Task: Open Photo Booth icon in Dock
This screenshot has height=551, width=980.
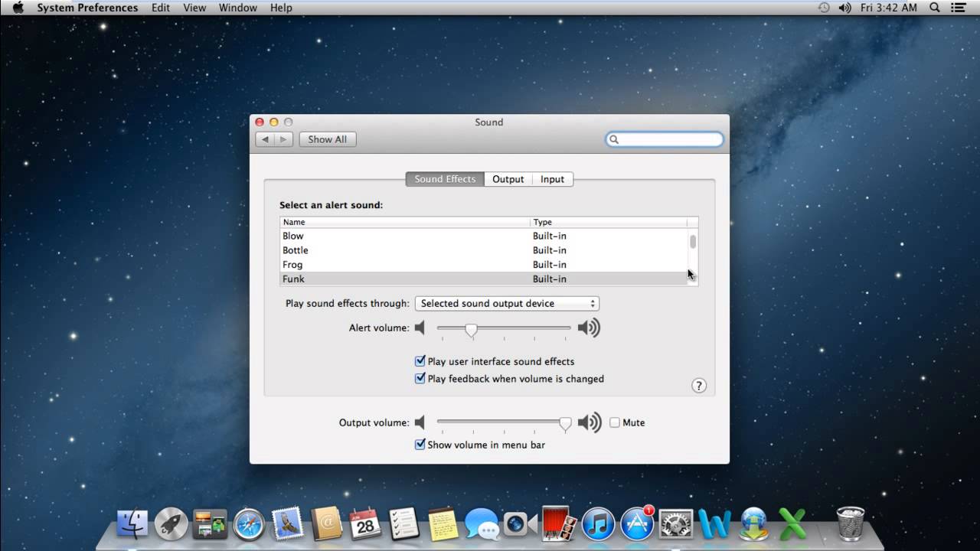Action: coord(559,524)
